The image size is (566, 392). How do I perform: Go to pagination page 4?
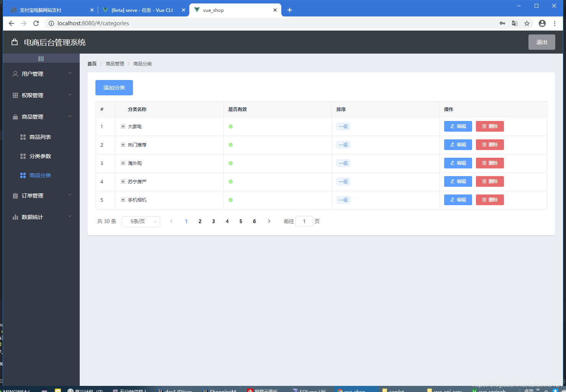point(227,221)
